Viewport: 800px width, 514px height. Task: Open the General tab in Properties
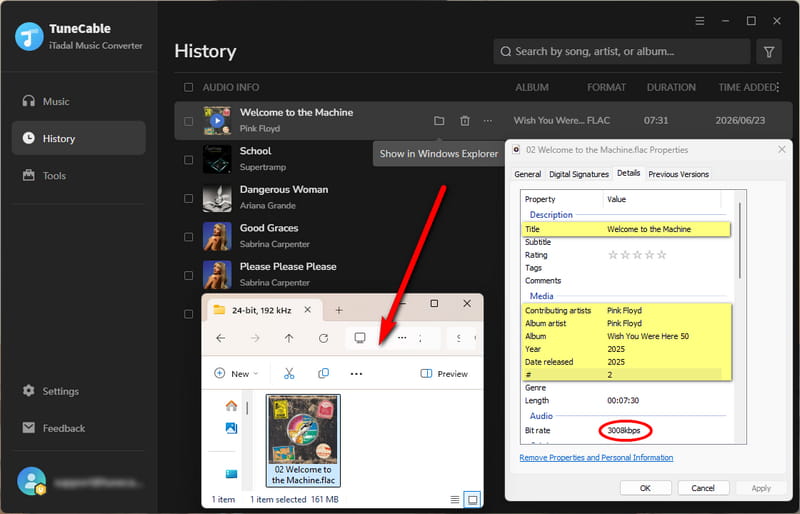[x=527, y=174]
